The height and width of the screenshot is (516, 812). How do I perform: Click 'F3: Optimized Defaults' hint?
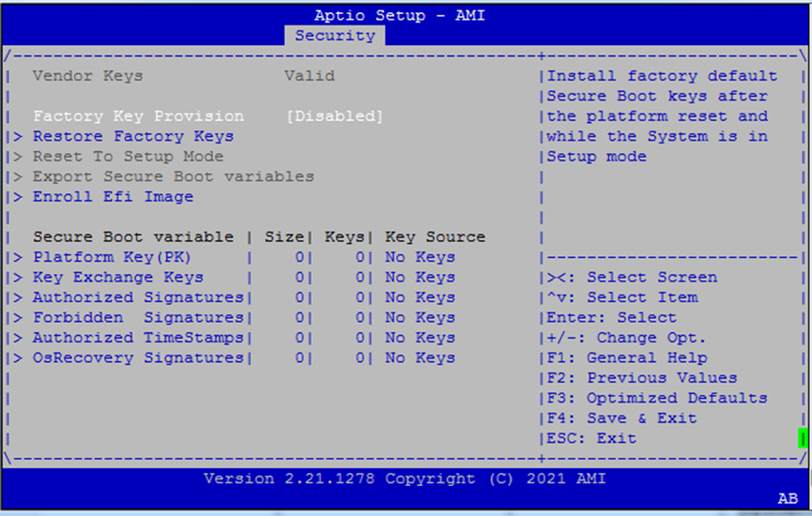point(657,399)
